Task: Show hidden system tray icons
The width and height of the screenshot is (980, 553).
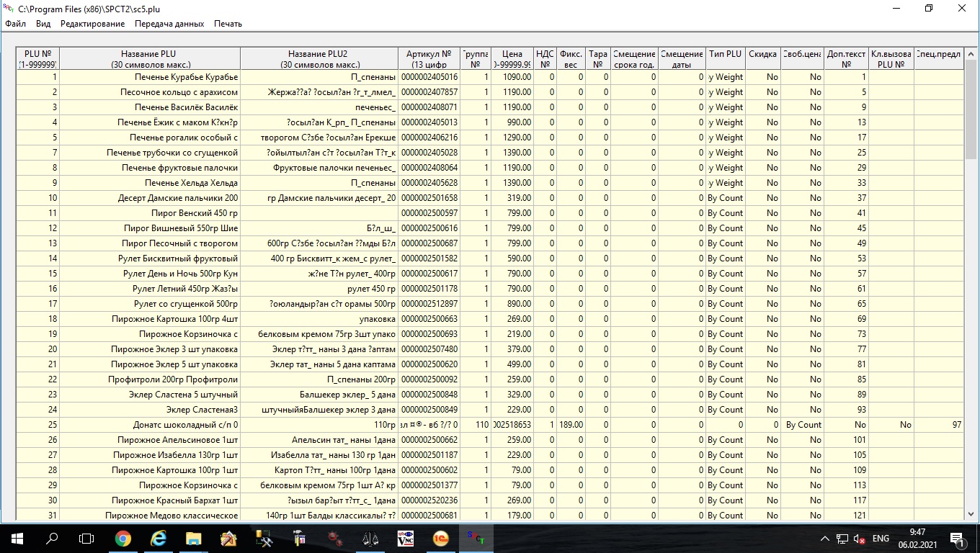Action: coord(825,539)
